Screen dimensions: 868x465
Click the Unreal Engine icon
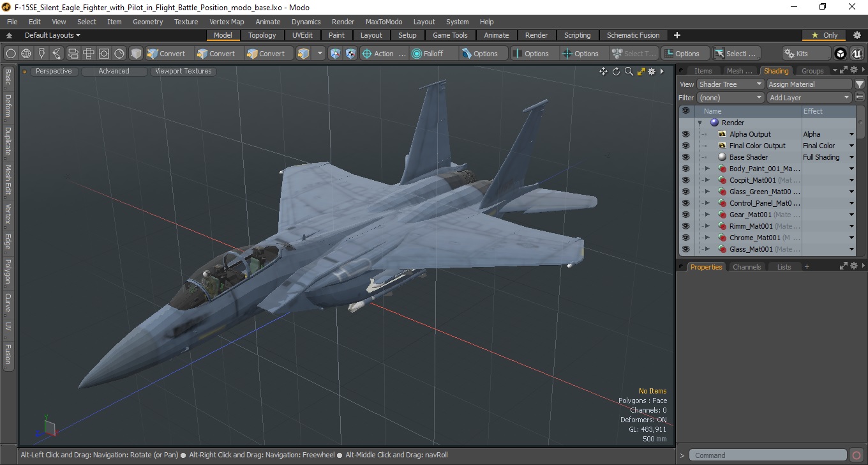coord(857,54)
